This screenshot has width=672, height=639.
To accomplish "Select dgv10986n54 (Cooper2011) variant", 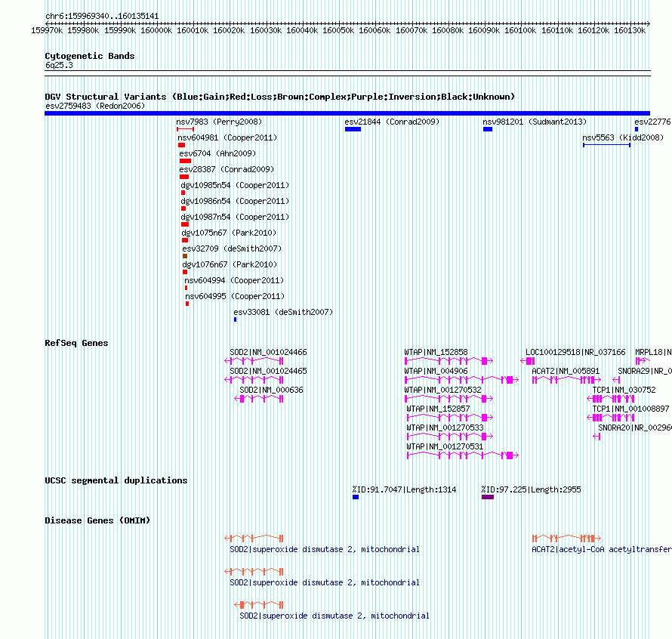I will (x=183, y=208).
